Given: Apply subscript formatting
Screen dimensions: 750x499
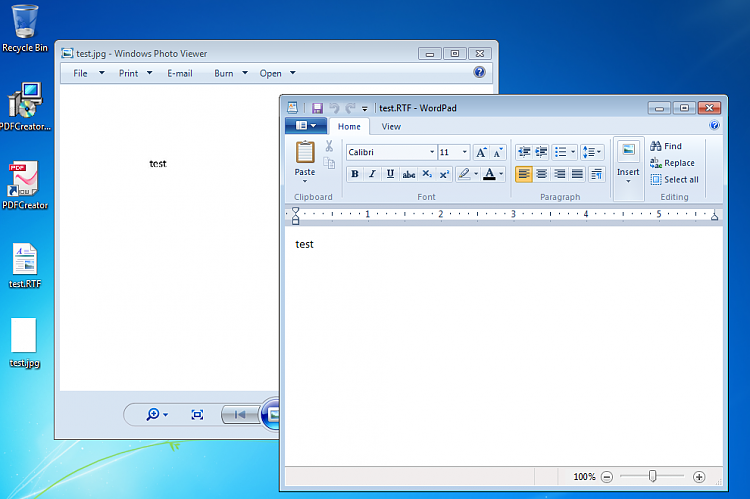Looking at the screenshot, I should [x=427, y=174].
